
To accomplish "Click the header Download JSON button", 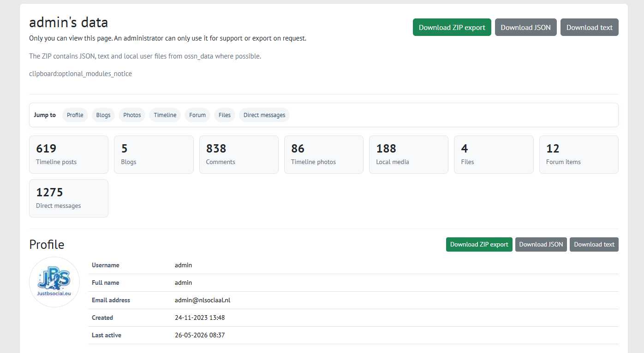I will click(x=525, y=27).
